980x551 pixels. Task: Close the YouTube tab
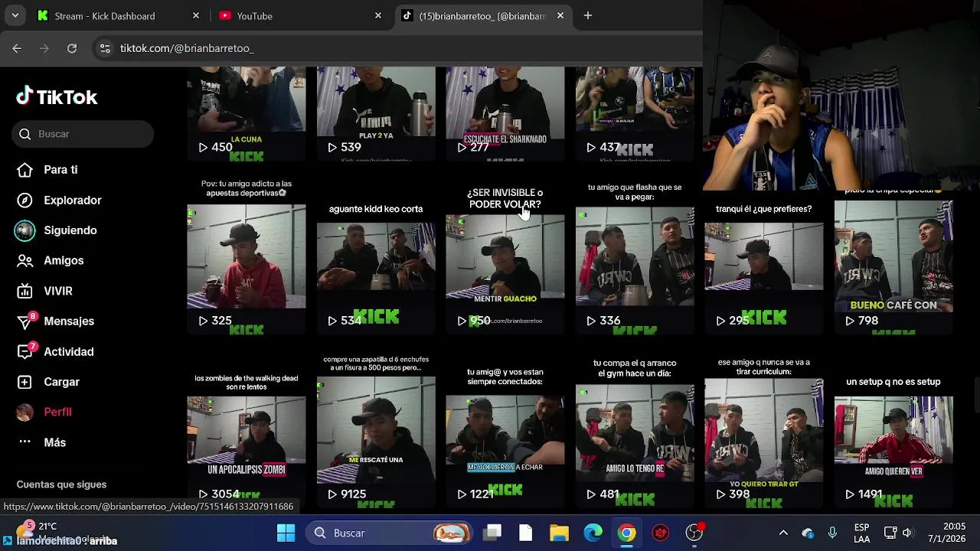pos(378,16)
